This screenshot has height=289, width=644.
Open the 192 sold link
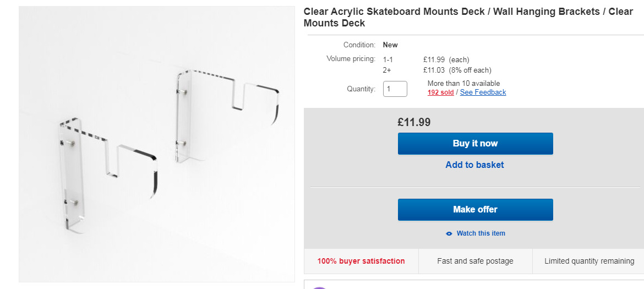440,92
